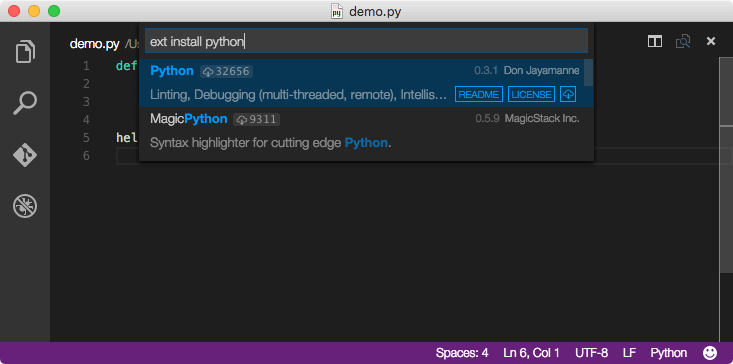Click the command input field with 'ext install python'
This screenshot has height=364, width=733.
pos(366,42)
